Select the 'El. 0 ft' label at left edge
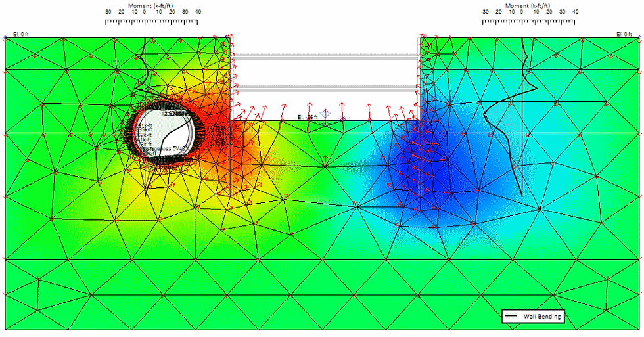Screen dimensions: 644x337 (x=20, y=34)
